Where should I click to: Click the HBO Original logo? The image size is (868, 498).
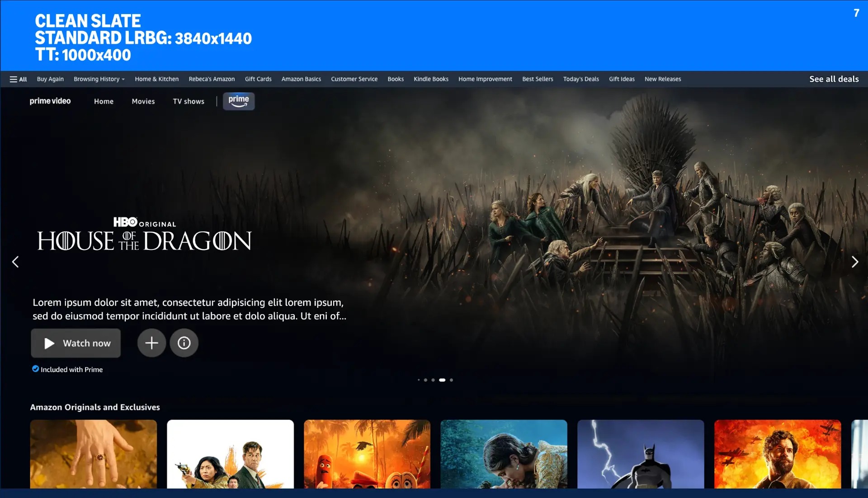145,222
